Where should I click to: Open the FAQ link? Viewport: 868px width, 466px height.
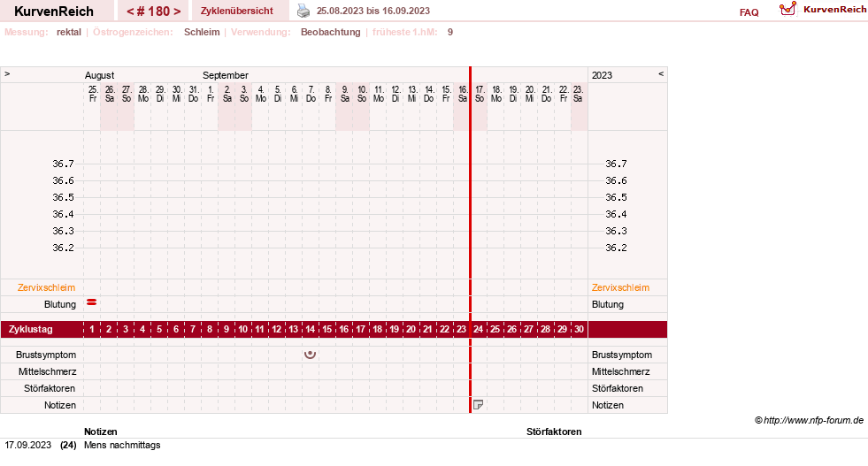pyautogui.click(x=749, y=12)
